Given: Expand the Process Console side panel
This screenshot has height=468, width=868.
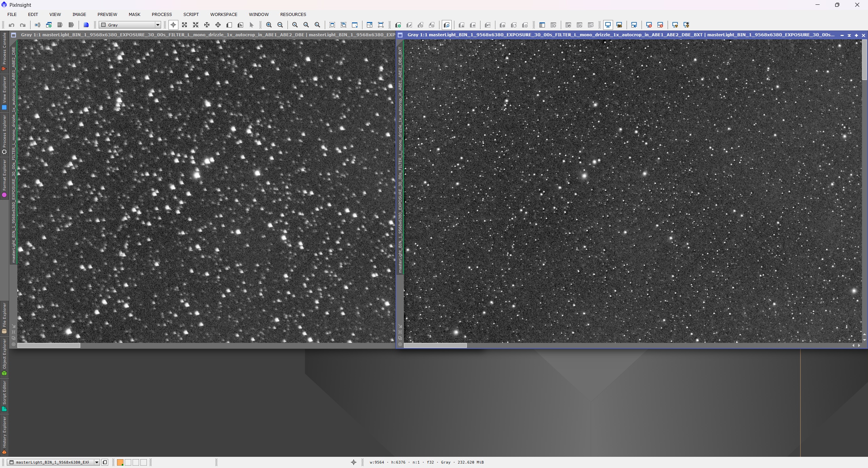Looking at the screenshot, I should coord(4,52).
